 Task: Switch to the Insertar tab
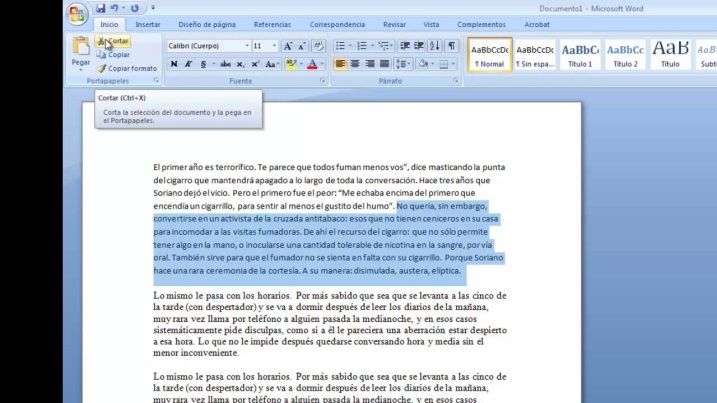(x=147, y=24)
